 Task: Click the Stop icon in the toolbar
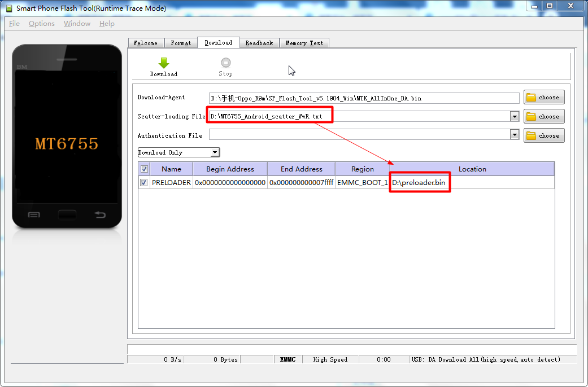pos(226,62)
